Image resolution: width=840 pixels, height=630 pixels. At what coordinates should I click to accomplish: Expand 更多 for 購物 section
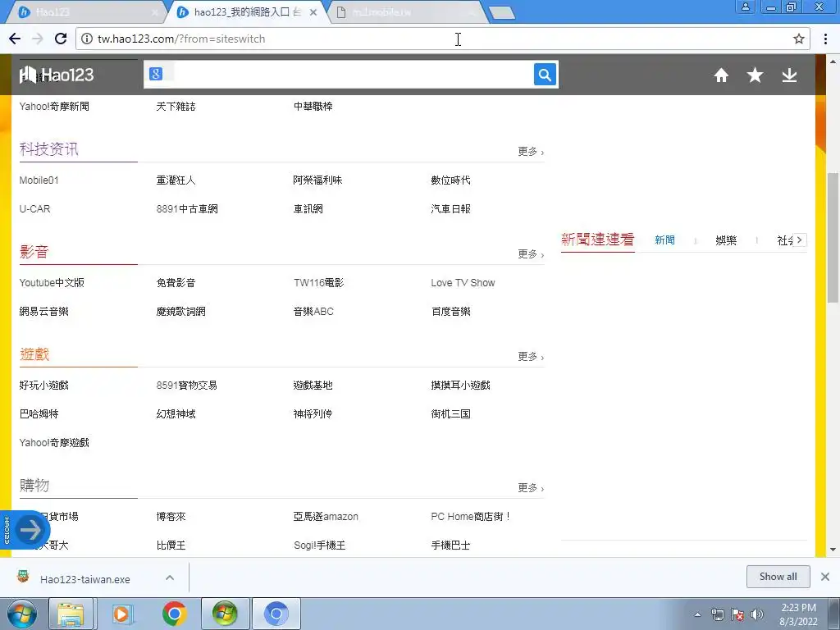click(531, 488)
